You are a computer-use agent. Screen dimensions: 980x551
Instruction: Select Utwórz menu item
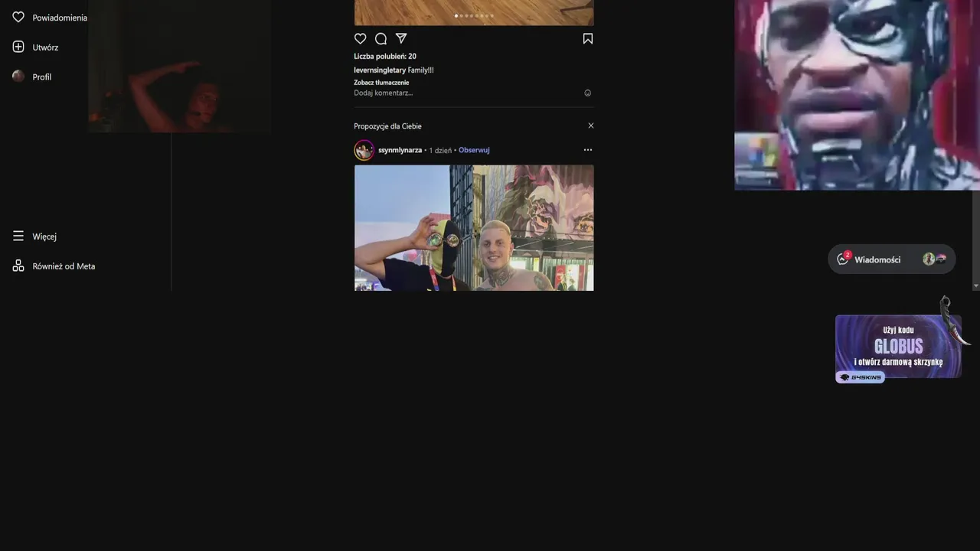45,47
